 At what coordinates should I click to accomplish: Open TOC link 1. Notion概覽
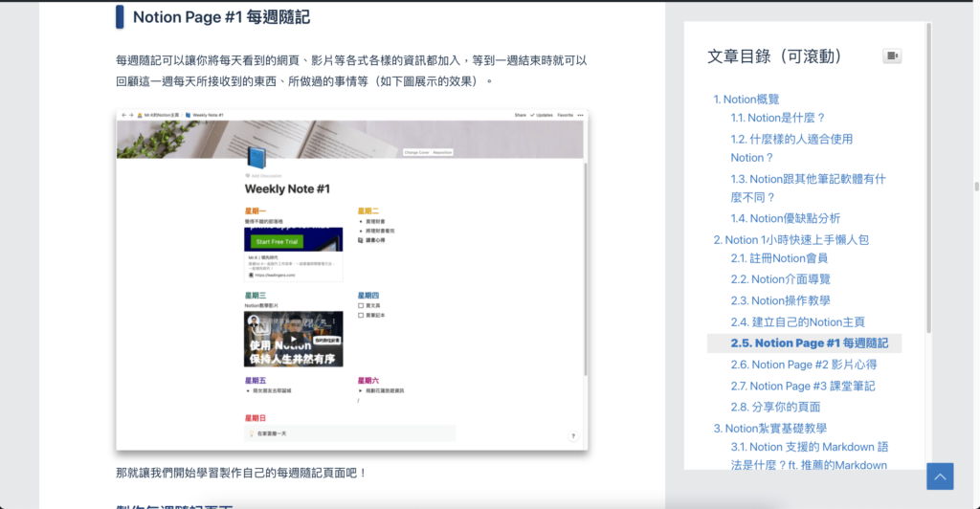tap(746, 100)
